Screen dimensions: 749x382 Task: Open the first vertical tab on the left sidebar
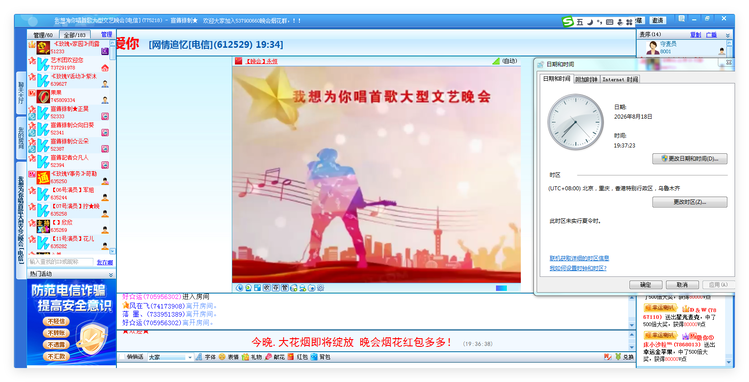pyautogui.click(x=21, y=93)
